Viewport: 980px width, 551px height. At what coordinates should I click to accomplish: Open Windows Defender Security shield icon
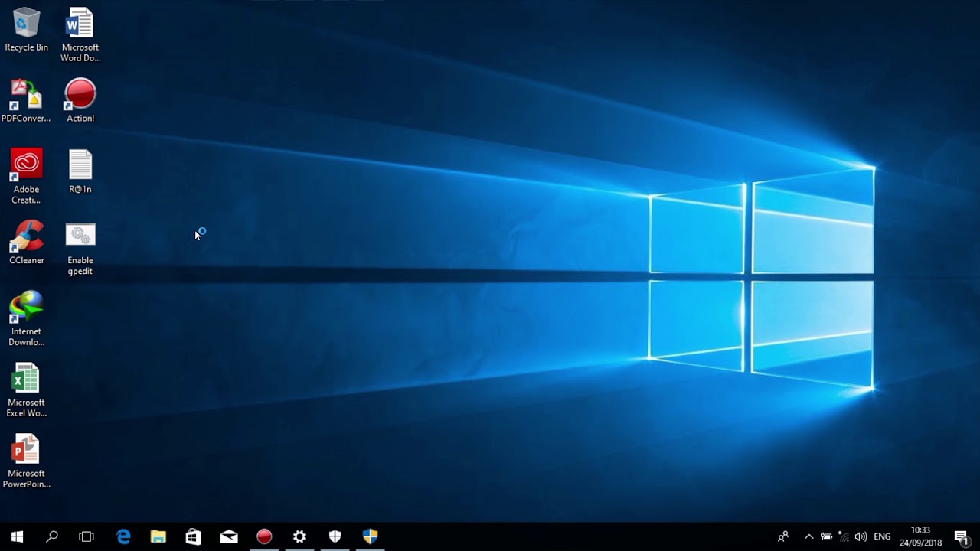click(335, 536)
